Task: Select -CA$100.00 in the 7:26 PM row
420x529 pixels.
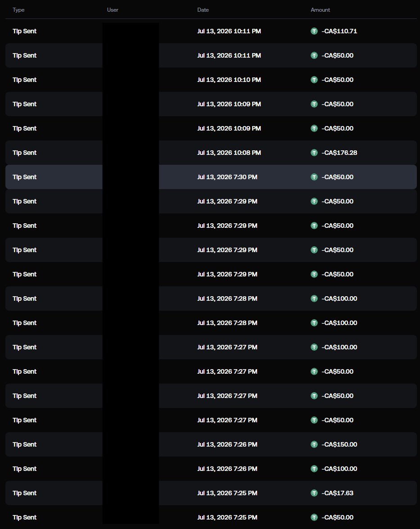Action: pyautogui.click(x=339, y=469)
